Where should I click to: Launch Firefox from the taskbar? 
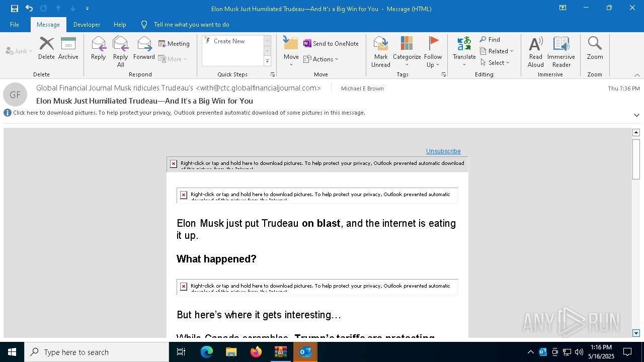[256, 352]
